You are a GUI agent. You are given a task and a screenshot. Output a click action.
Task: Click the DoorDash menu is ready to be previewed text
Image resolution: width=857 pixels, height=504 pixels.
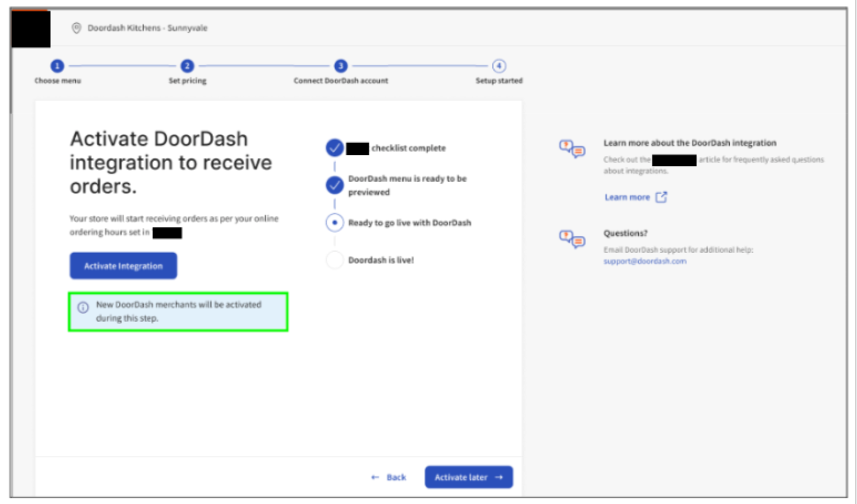click(x=407, y=185)
